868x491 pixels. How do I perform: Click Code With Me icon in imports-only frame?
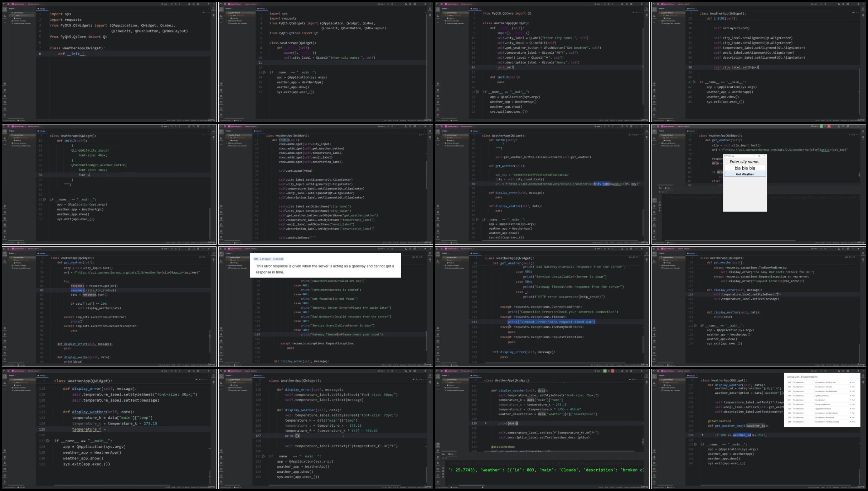(189, 4)
